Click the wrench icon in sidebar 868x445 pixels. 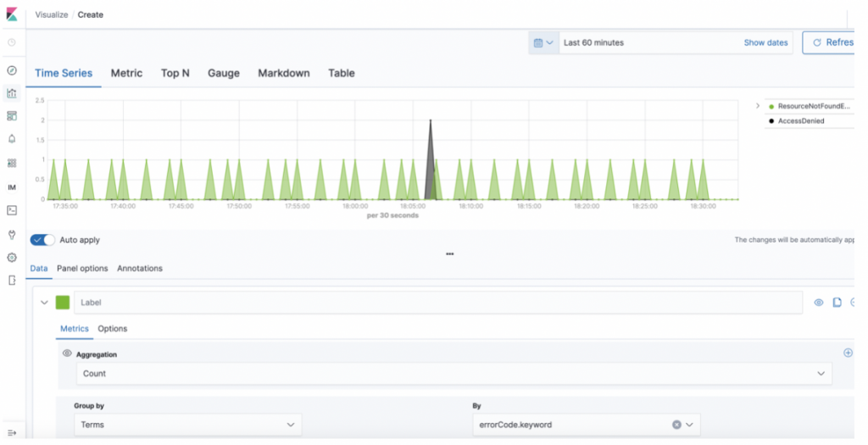[12, 234]
